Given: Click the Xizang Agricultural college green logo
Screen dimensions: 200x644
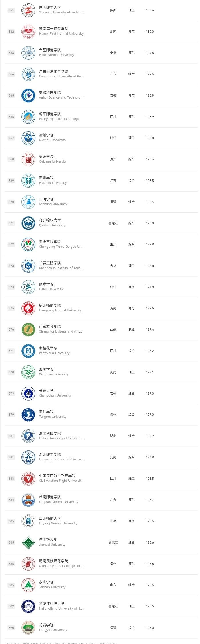Looking at the screenshot, I should click(x=28, y=330).
